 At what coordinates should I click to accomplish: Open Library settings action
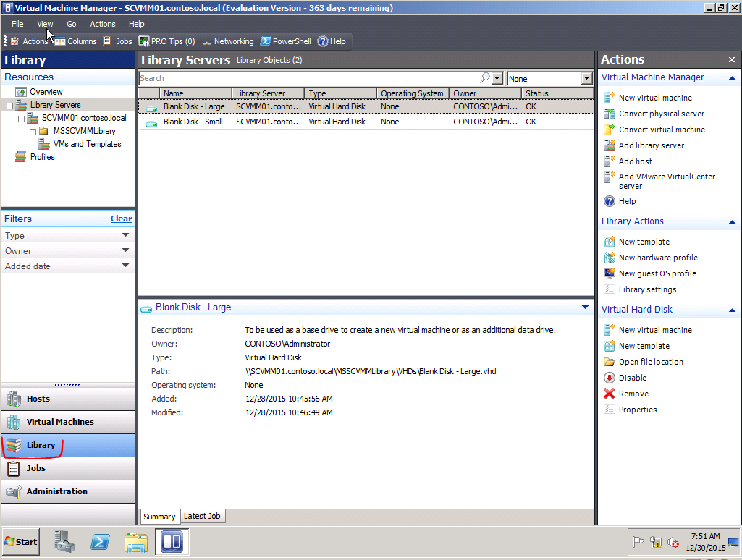640,289
